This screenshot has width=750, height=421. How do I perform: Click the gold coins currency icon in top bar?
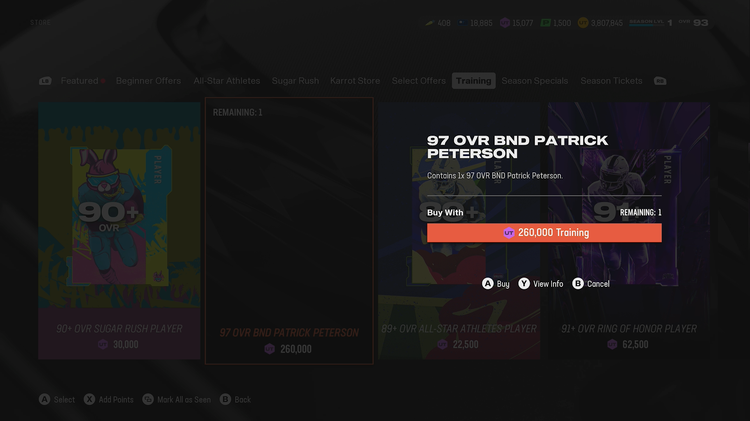pyautogui.click(x=584, y=22)
